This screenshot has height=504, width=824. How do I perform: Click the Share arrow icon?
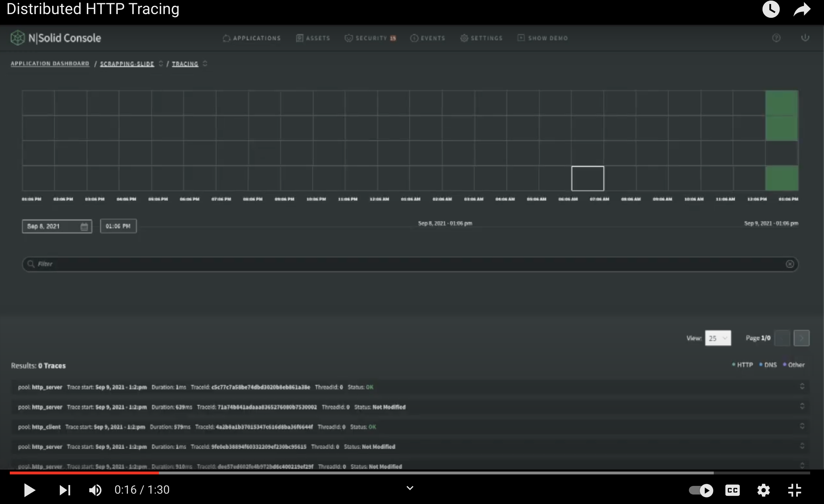802,9
